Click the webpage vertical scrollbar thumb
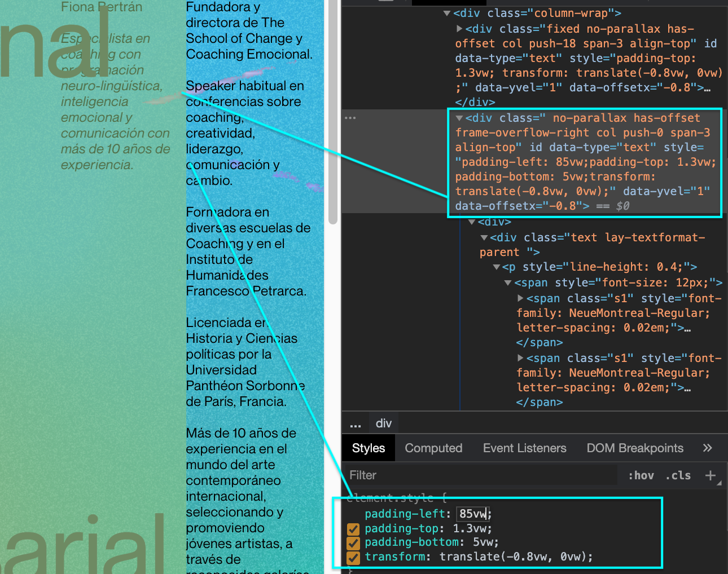 pyautogui.click(x=332, y=113)
